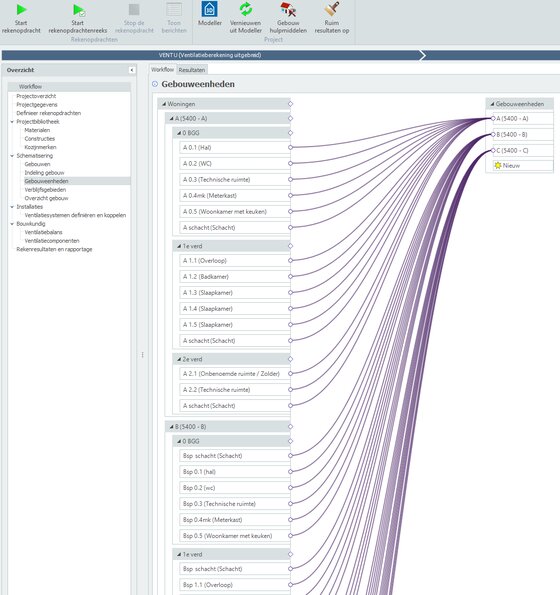Collapse the Gebouweenheden list header on right
The width and height of the screenshot is (560, 595).
492,104
